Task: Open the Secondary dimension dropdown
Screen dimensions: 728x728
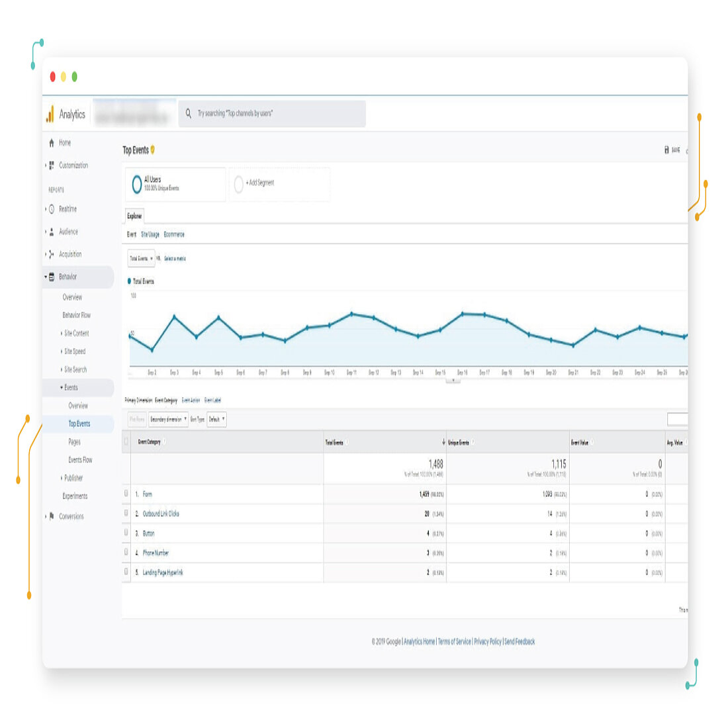Action: tap(168, 420)
